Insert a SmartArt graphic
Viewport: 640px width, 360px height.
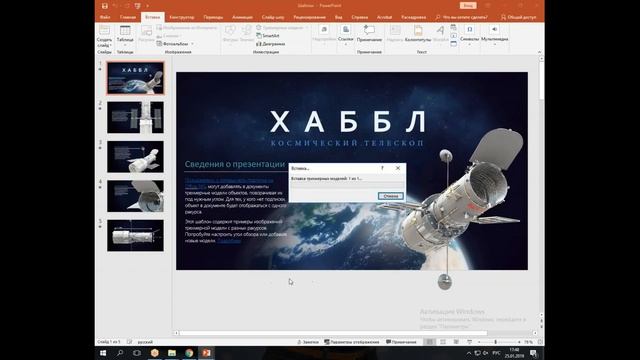268,36
